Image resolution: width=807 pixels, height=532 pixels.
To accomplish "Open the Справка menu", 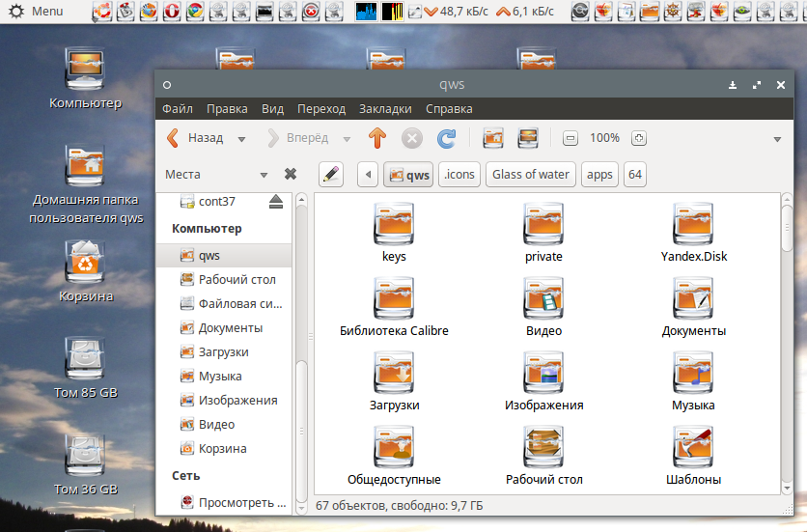I will click(x=449, y=109).
